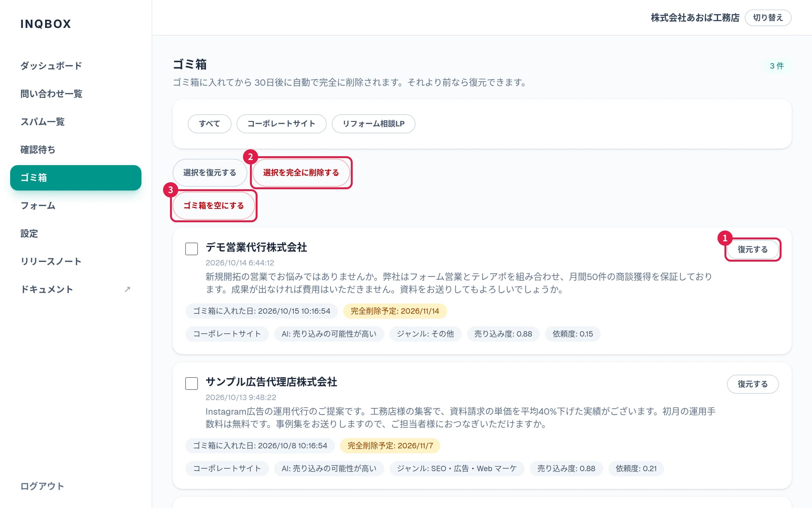Tick the checkbox for デモ営業代行株式会社
The height and width of the screenshot is (508, 812).
pos(192,249)
